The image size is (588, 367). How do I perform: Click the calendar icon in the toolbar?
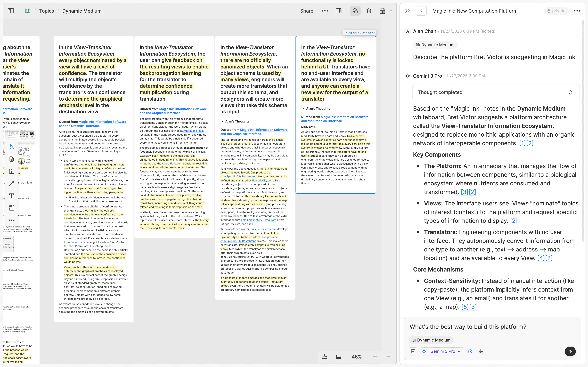click(x=382, y=11)
